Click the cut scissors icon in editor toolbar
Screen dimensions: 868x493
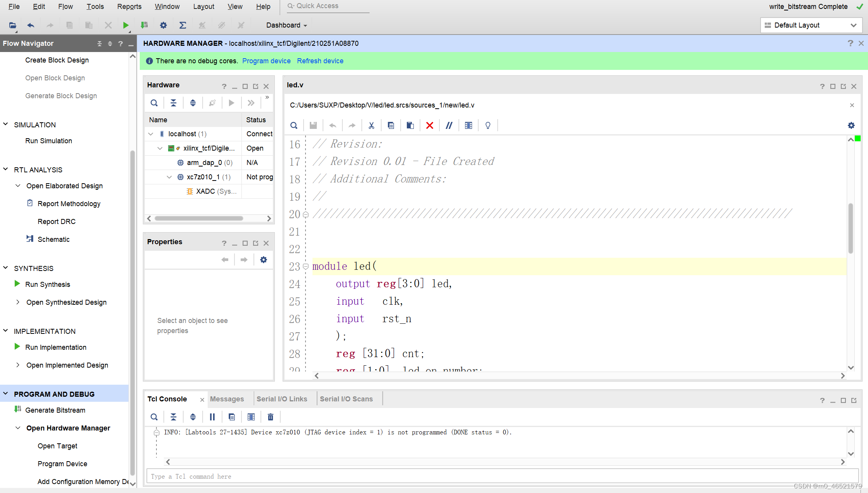coord(371,125)
